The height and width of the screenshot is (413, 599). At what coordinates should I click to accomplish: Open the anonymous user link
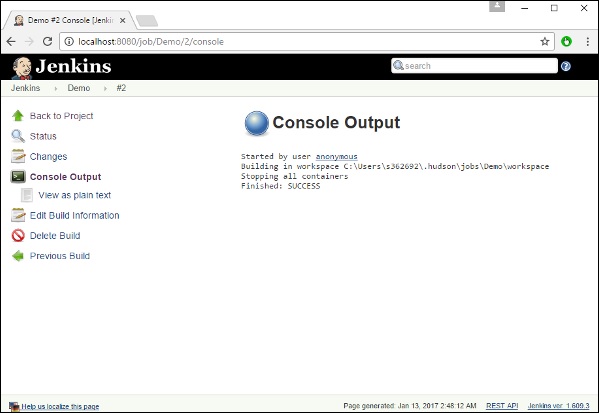click(x=337, y=156)
